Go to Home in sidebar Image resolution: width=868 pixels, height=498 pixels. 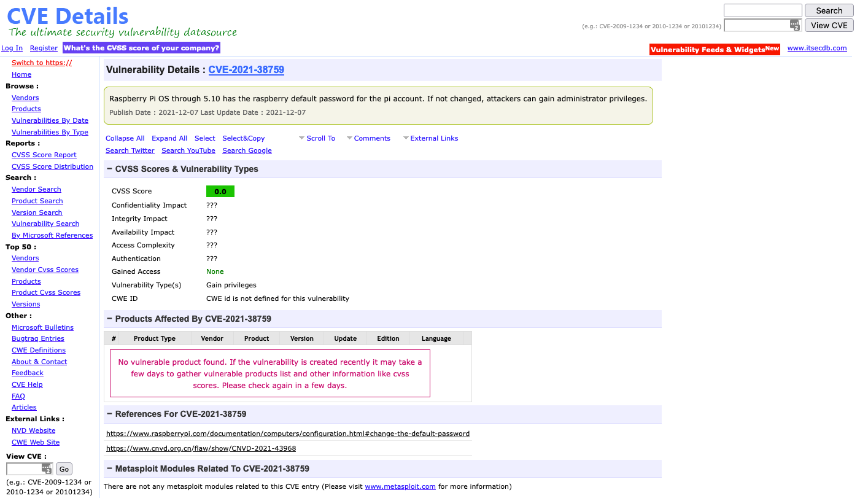point(21,74)
